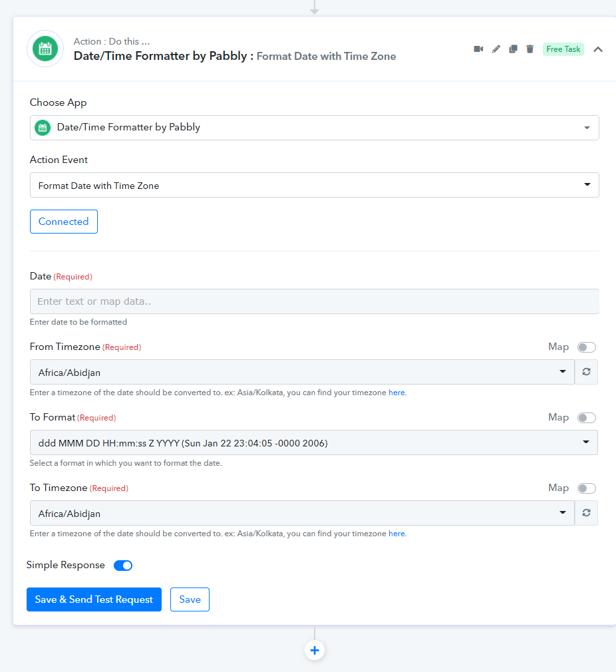Open the Choose App dropdown
Viewport: 616px width, 672px height.
(315, 128)
